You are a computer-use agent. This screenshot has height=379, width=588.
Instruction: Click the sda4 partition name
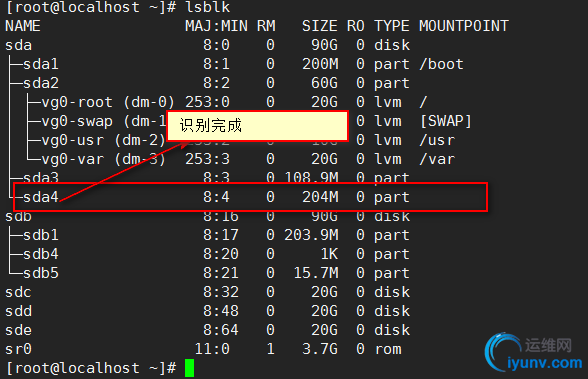point(41,197)
